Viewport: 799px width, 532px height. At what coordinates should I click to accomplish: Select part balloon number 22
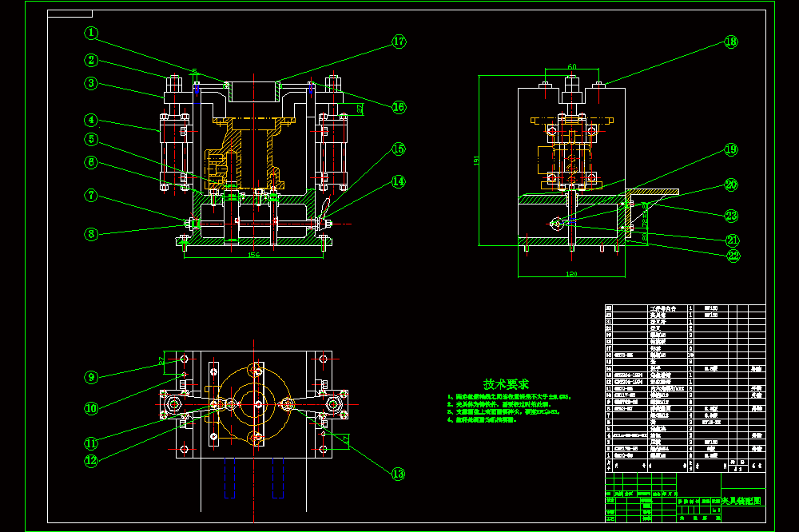tap(733, 256)
